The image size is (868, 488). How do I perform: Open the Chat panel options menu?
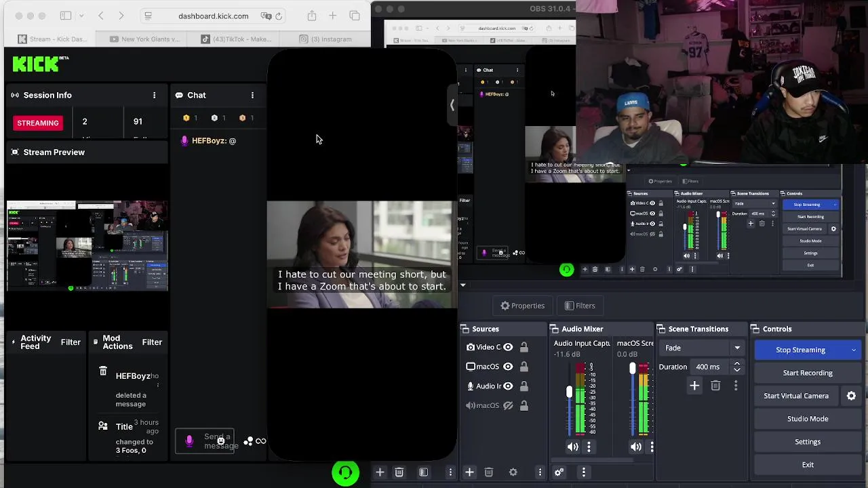252,96
